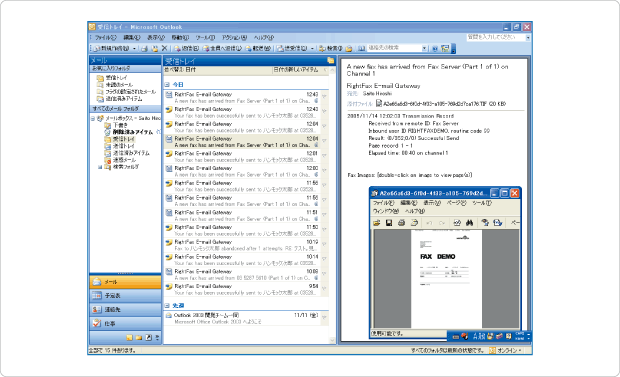Collapse the 今日 message group
The image size is (620, 377).
point(167,85)
